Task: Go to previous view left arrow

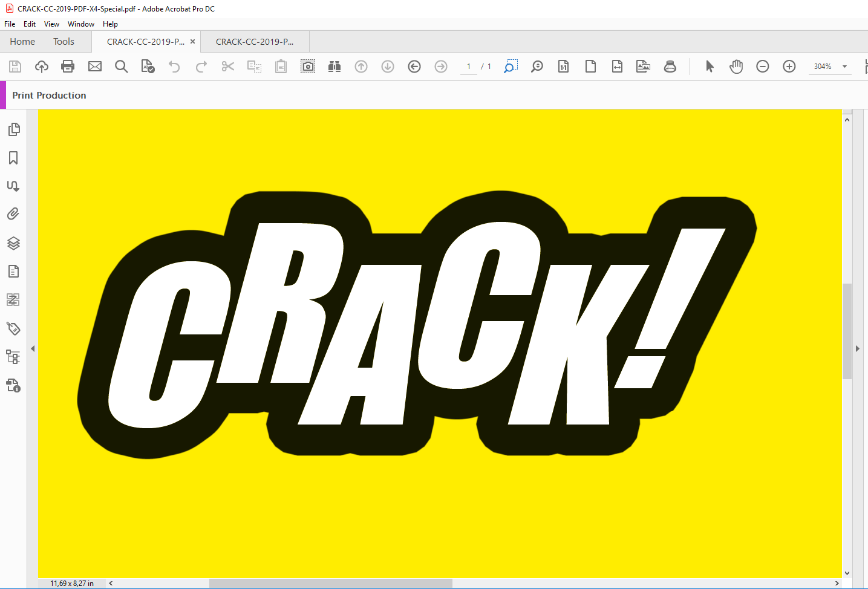Action: click(414, 67)
